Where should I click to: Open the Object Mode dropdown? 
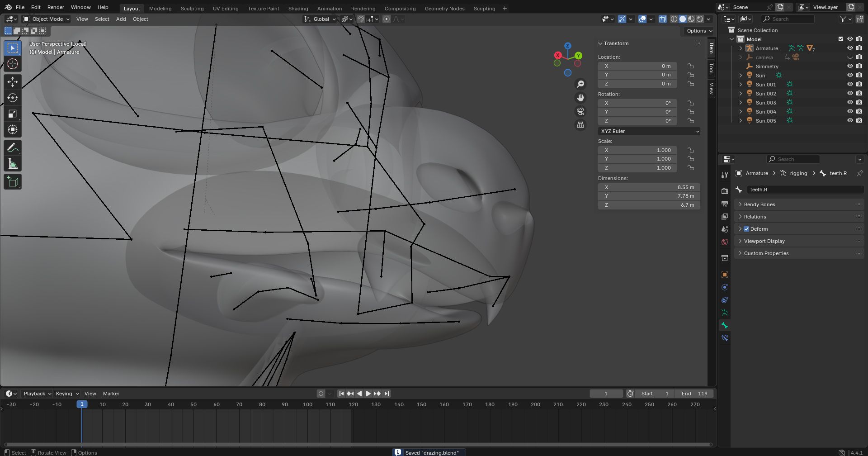coord(46,19)
